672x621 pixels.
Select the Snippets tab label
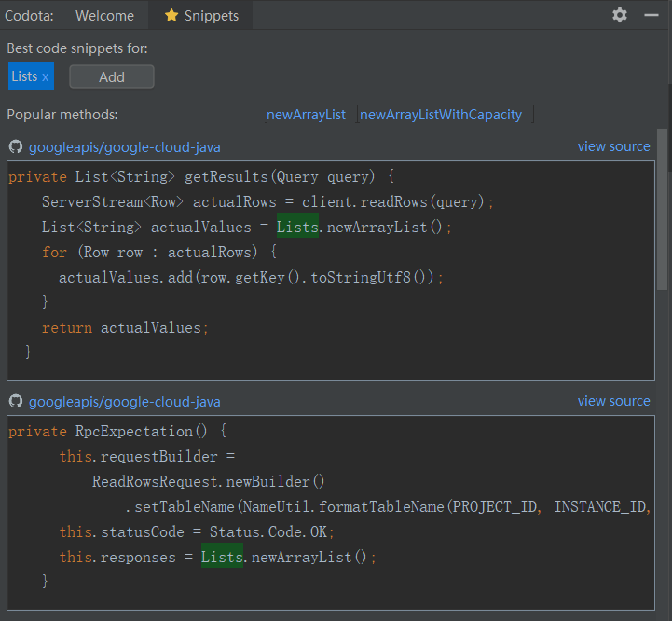click(211, 16)
